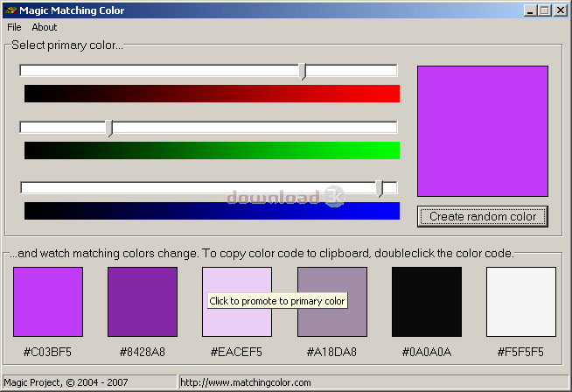Click the matchingcolor.com URL in status bar

tap(246, 382)
